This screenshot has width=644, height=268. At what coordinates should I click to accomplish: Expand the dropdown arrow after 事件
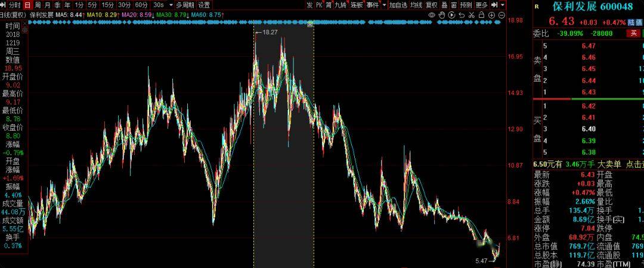pos(384,5)
